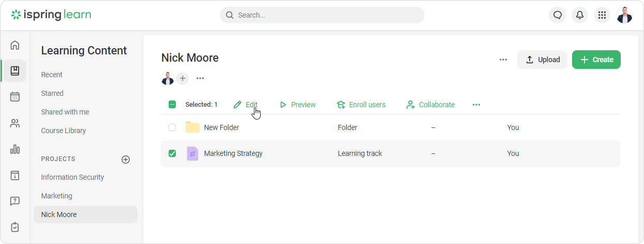The image size is (644, 244).
Task: Open the Users icon in sidebar
Action: [15, 123]
